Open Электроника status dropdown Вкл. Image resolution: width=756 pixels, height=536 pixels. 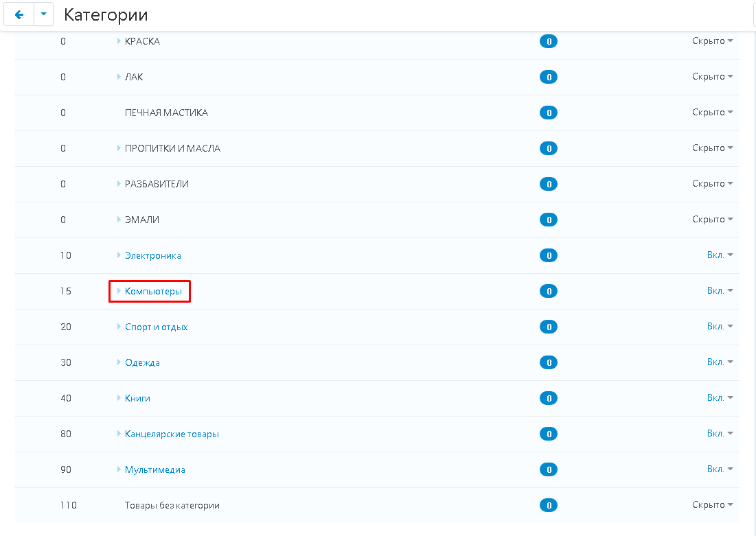pos(720,255)
